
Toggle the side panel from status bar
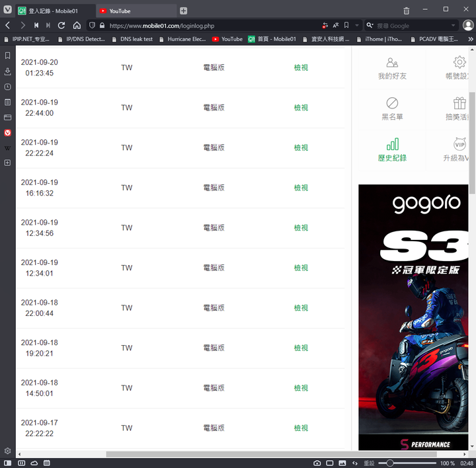(x=7, y=463)
